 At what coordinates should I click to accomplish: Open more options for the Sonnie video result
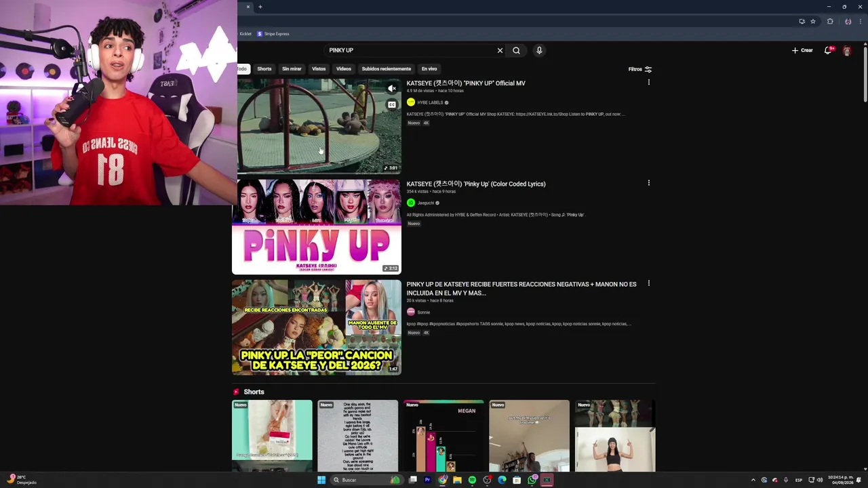649,283
